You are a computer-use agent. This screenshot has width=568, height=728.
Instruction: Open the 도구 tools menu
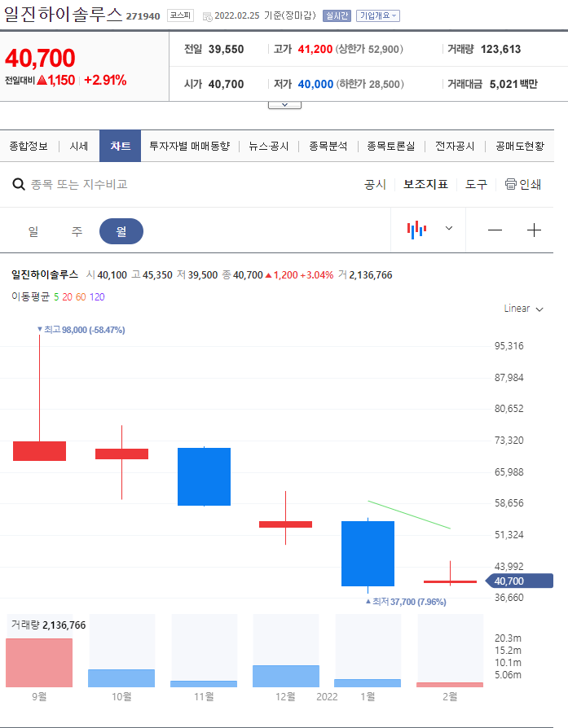pyautogui.click(x=477, y=184)
